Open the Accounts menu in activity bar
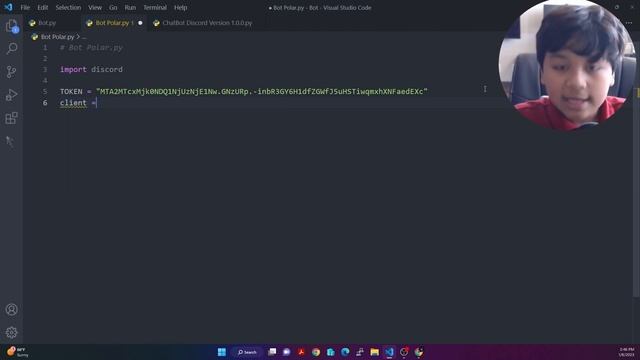 (x=11, y=309)
